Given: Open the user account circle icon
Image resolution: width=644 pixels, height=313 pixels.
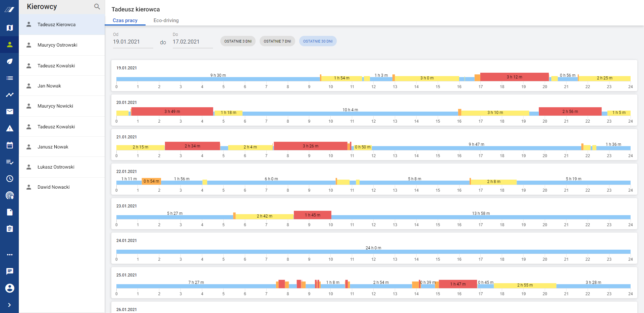Looking at the screenshot, I should (10, 288).
